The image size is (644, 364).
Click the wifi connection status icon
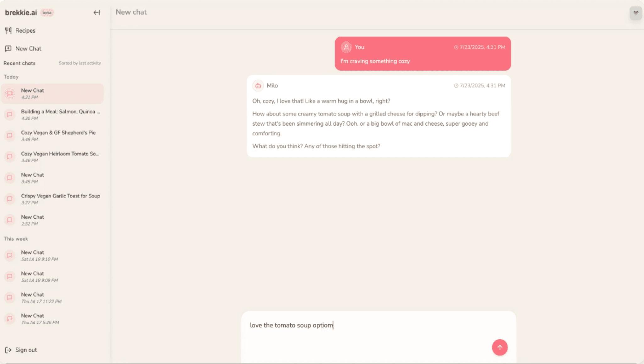point(636,13)
